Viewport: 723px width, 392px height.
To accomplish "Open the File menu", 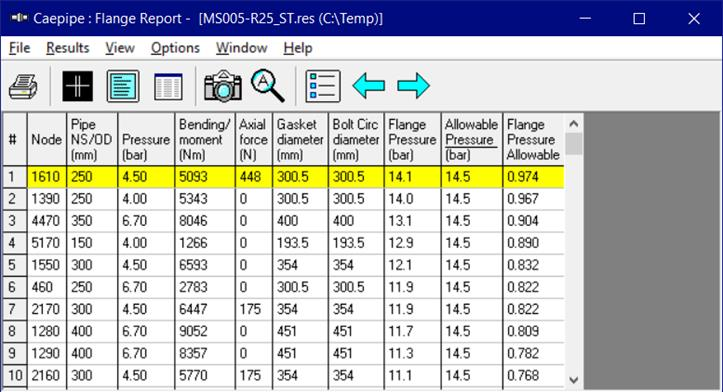I will [19, 48].
